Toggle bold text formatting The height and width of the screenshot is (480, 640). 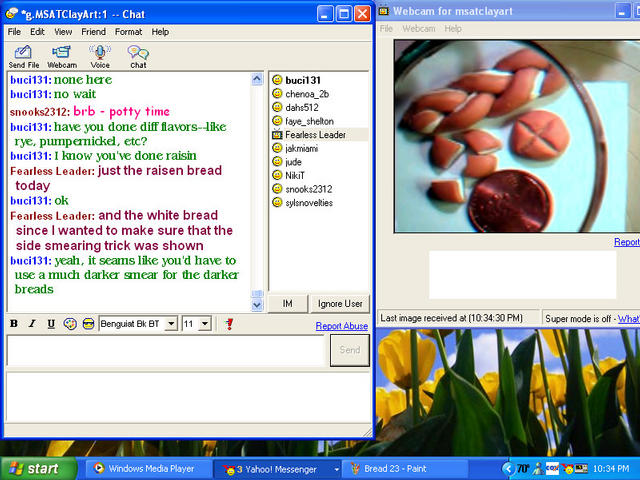click(x=14, y=324)
